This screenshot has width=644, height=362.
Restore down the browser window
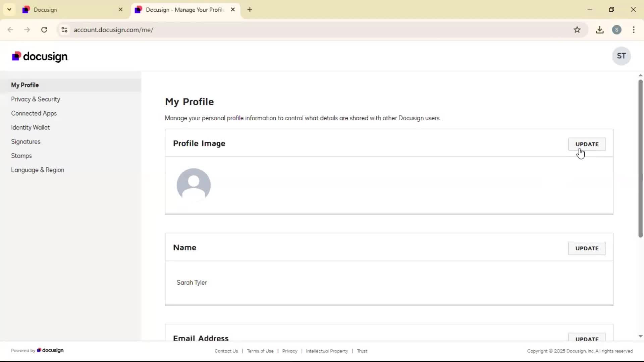coord(611,9)
